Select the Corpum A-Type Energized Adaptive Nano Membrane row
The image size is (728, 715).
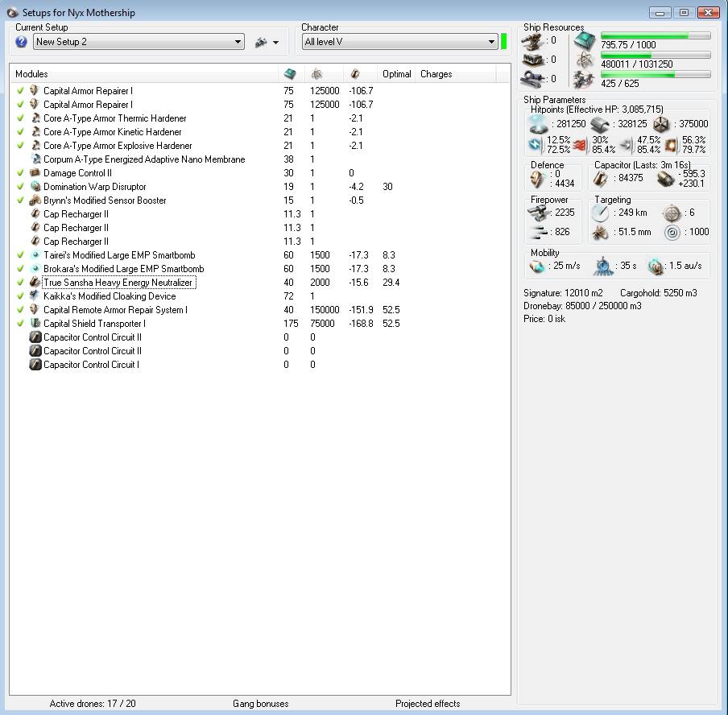point(259,159)
